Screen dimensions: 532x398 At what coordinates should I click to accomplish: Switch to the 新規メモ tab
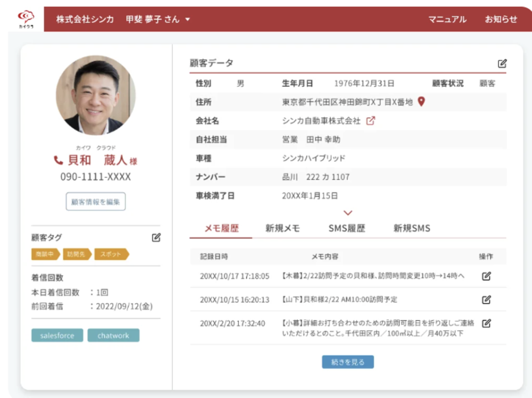pos(282,229)
